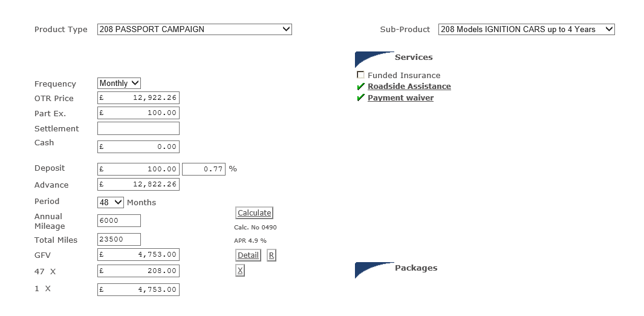Click the Calculate button
Viewport: 644px width, 316px height.
254,213
